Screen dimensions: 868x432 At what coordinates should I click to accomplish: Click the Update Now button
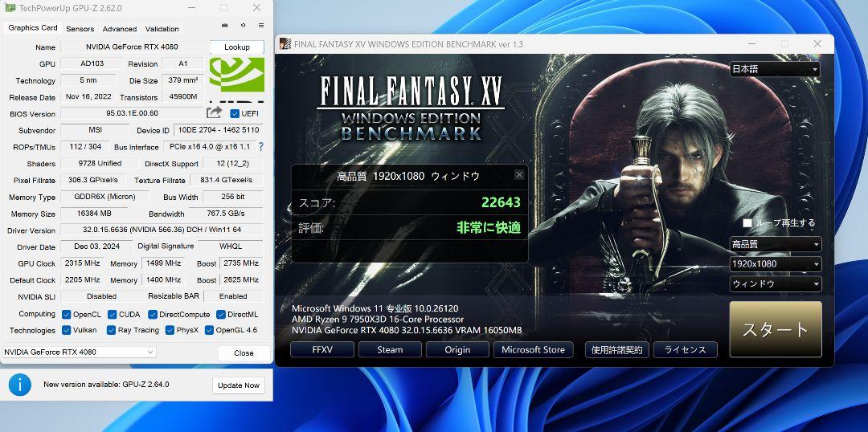(x=239, y=385)
